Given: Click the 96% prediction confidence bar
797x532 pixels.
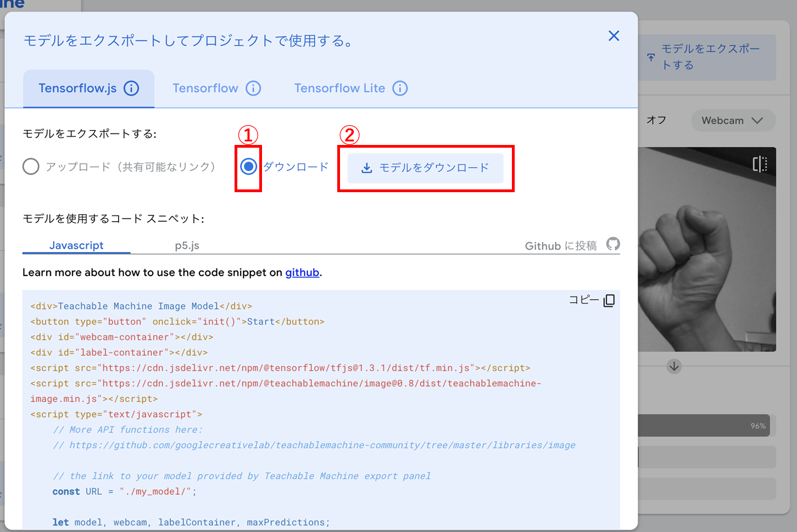Looking at the screenshot, I should point(704,425).
